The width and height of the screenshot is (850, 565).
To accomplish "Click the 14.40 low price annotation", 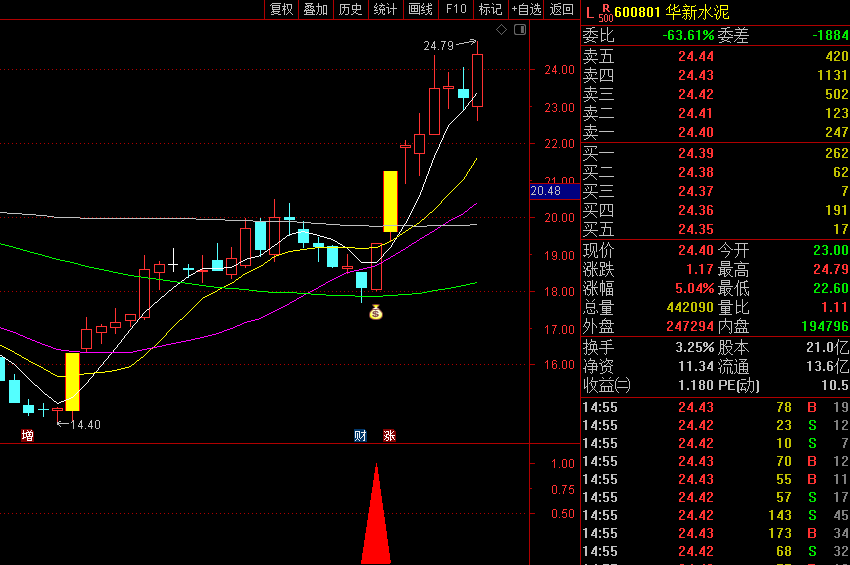I will point(86,425).
